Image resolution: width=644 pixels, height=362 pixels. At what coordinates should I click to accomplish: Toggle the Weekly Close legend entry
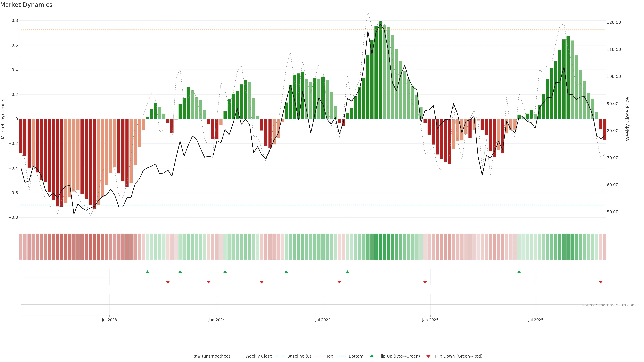point(258,356)
